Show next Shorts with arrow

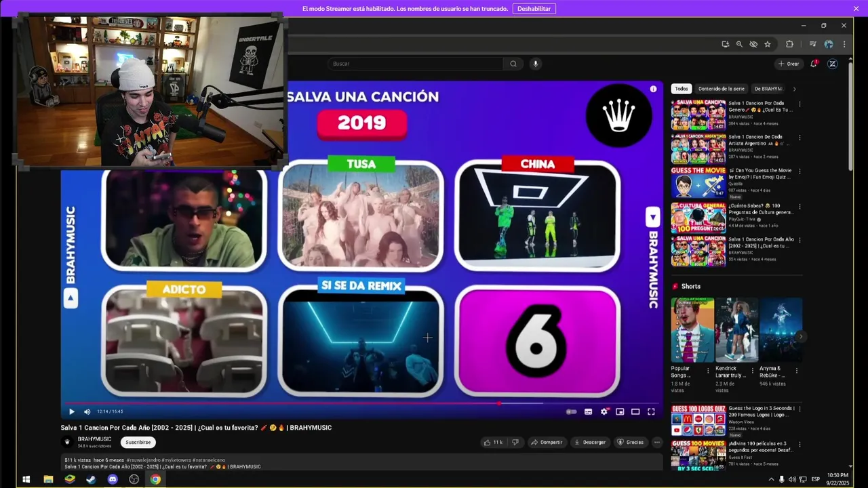point(801,336)
